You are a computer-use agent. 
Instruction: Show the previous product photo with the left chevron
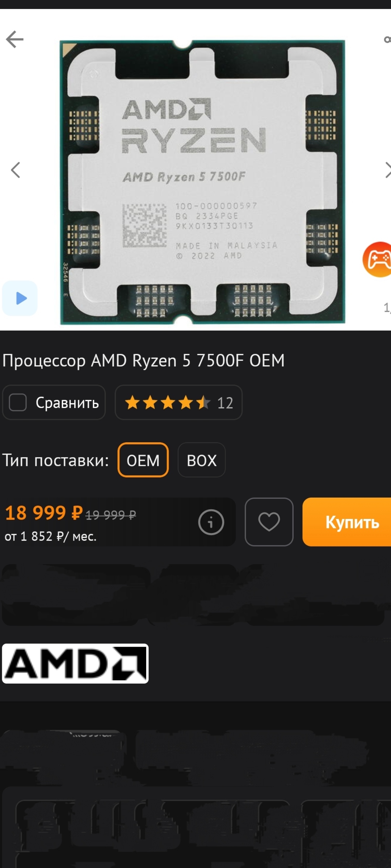click(15, 170)
